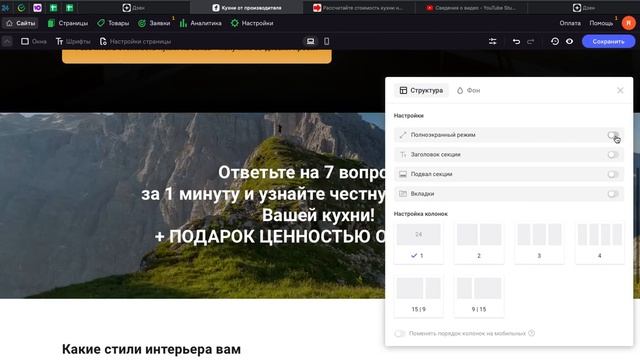Screen dimensions: 640x360
Task: Select the 4 column layout
Action: point(600,242)
